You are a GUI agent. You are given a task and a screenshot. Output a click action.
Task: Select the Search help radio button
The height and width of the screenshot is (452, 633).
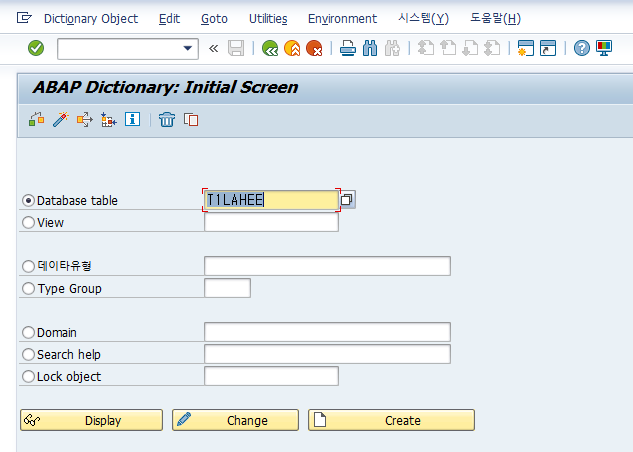click(x=28, y=354)
